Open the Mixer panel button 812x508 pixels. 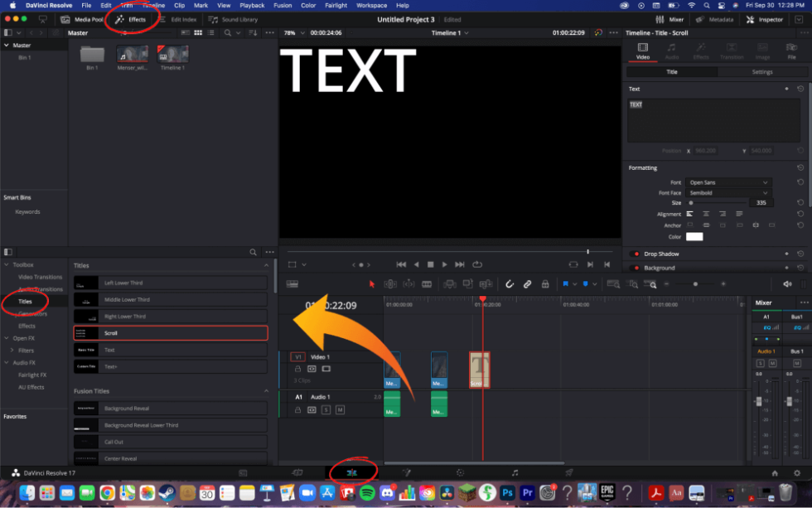point(669,20)
